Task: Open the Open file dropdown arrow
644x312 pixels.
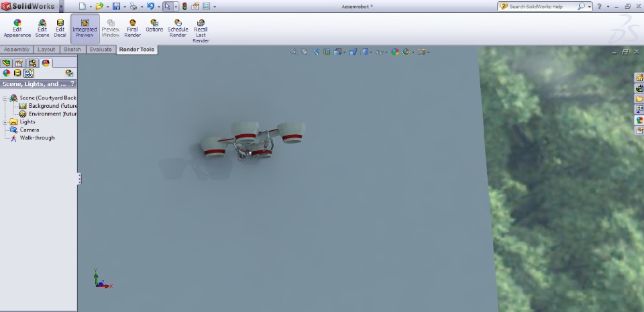Action: tap(107, 7)
